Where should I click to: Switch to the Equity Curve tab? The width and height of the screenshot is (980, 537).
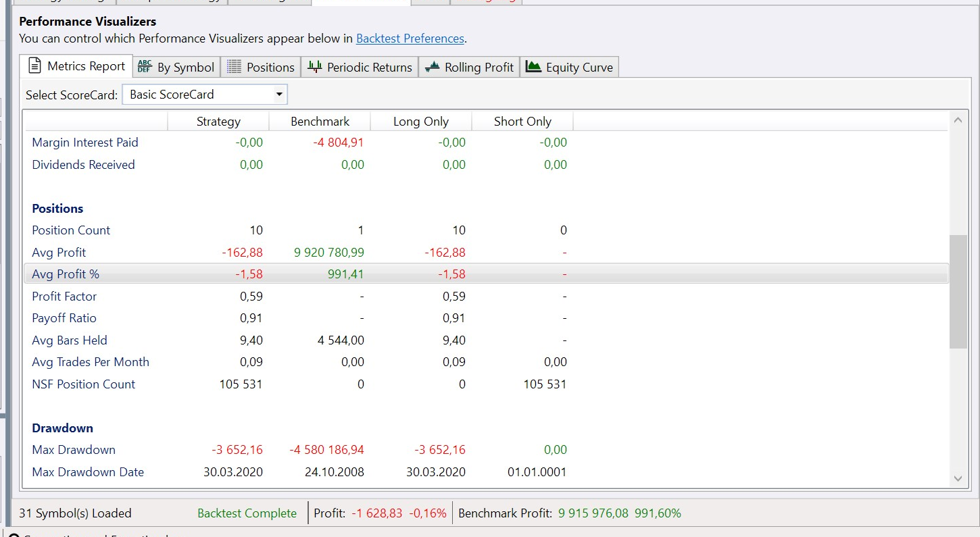(579, 68)
